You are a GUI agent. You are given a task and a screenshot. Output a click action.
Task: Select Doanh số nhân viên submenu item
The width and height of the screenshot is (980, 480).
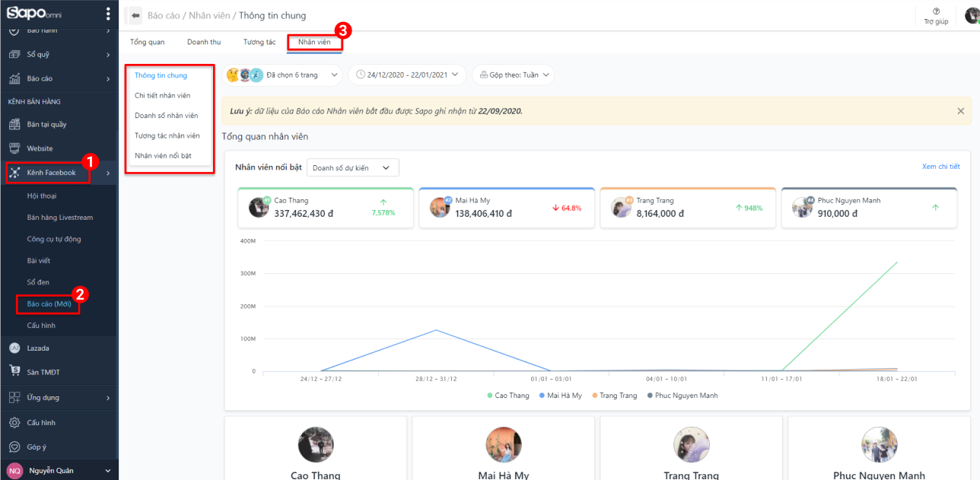(166, 116)
